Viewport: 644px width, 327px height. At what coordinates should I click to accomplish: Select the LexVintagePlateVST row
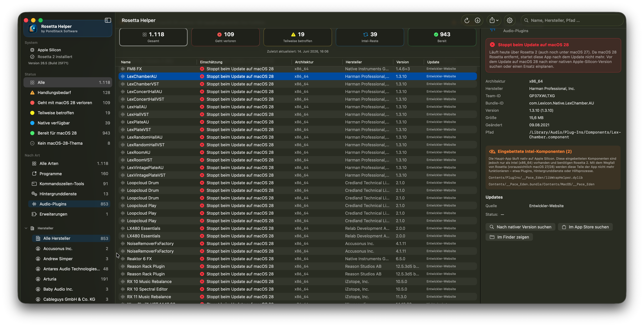(x=298, y=175)
